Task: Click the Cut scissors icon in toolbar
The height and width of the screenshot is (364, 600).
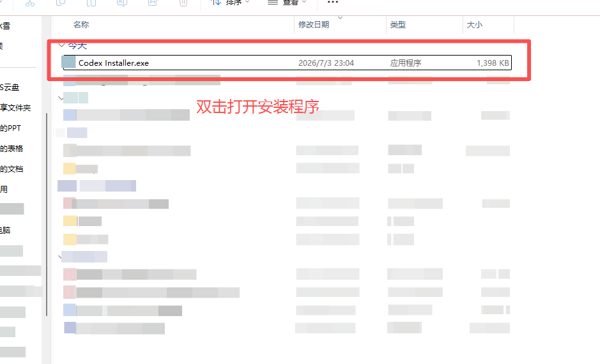Action: [30, 3]
